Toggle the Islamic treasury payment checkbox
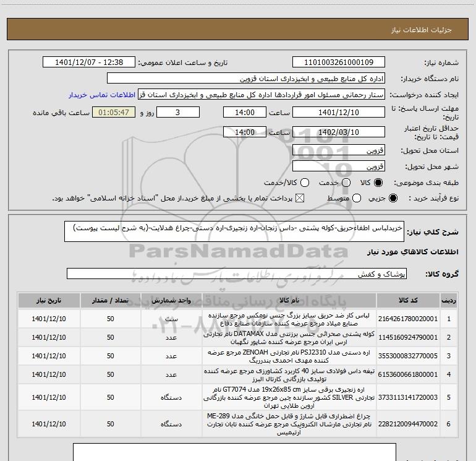476x461 pixels. [x=300, y=199]
